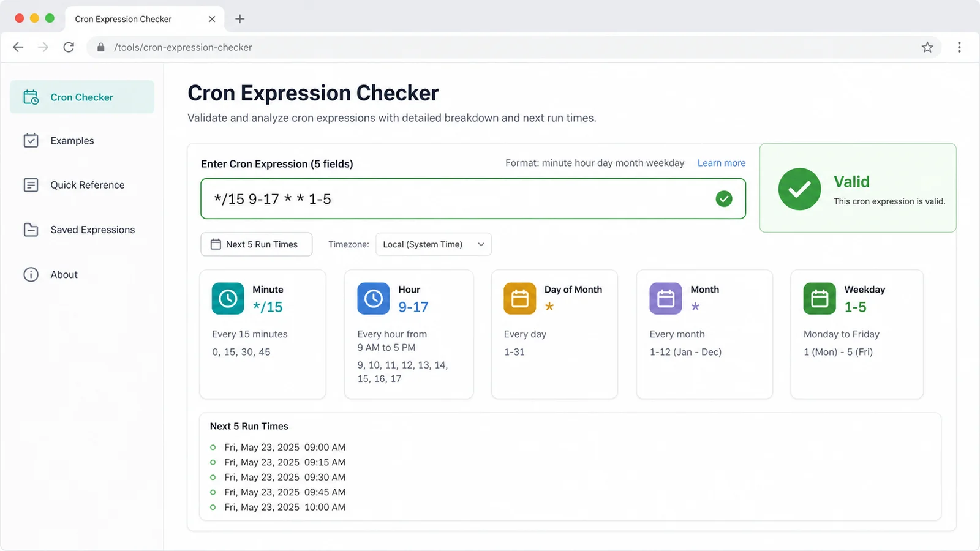The height and width of the screenshot is (551, 980).
Task: Click the Next 5 Run Times button
Action: click(256, 244)
